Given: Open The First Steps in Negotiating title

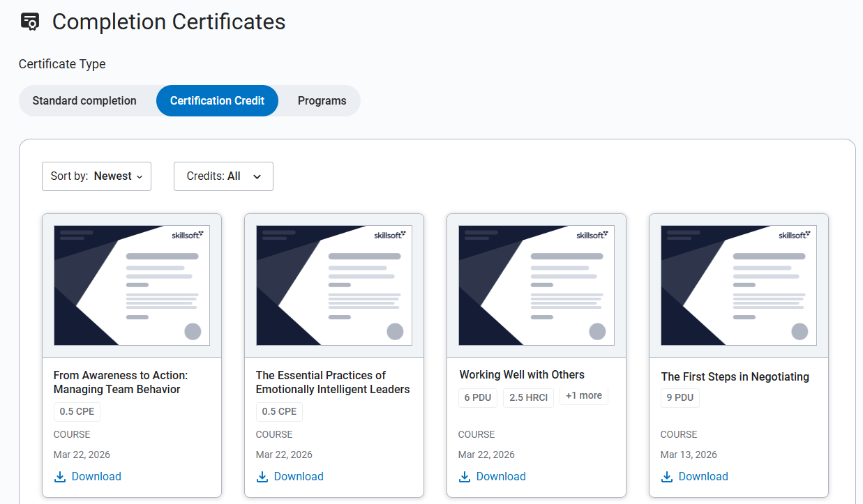Looking at the screenshot, I should (735, 376).
